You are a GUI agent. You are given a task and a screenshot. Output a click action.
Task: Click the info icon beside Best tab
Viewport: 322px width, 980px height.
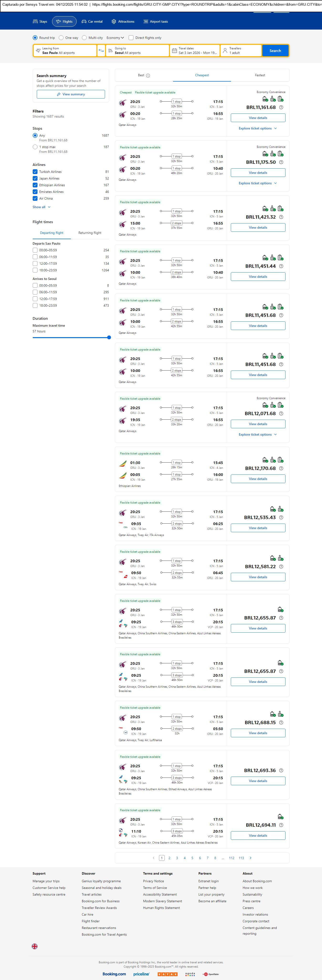pyautogui.click(x=148, y=75)
